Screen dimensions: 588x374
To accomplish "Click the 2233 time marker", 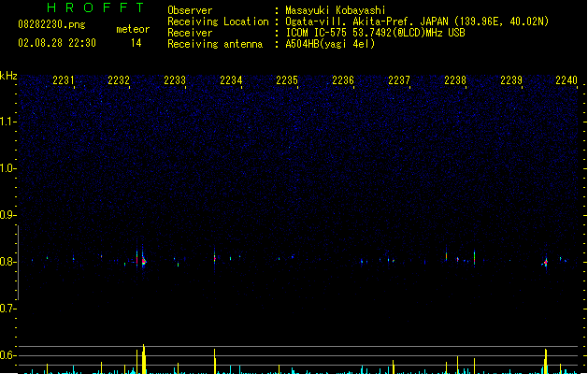I will point(175,80).
